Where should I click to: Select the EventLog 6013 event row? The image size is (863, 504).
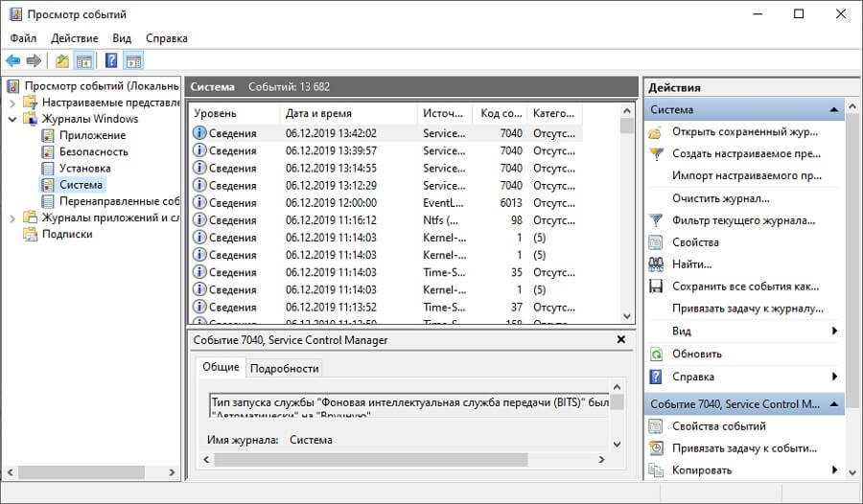[x=384, y=203]
